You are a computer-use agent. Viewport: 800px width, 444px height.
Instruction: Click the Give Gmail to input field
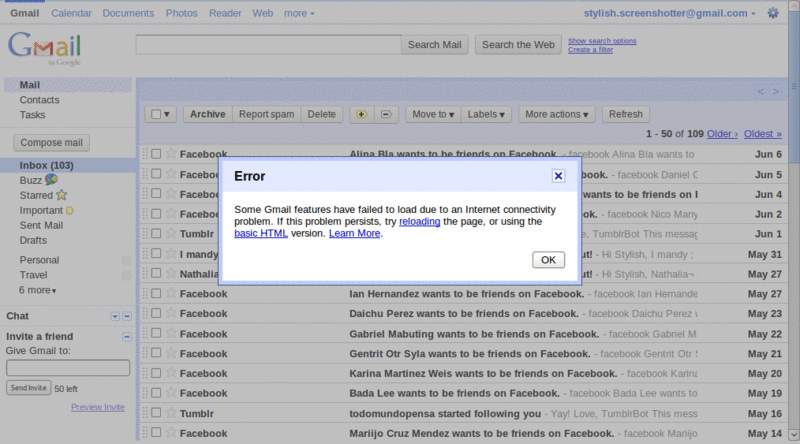coord(68,368)
